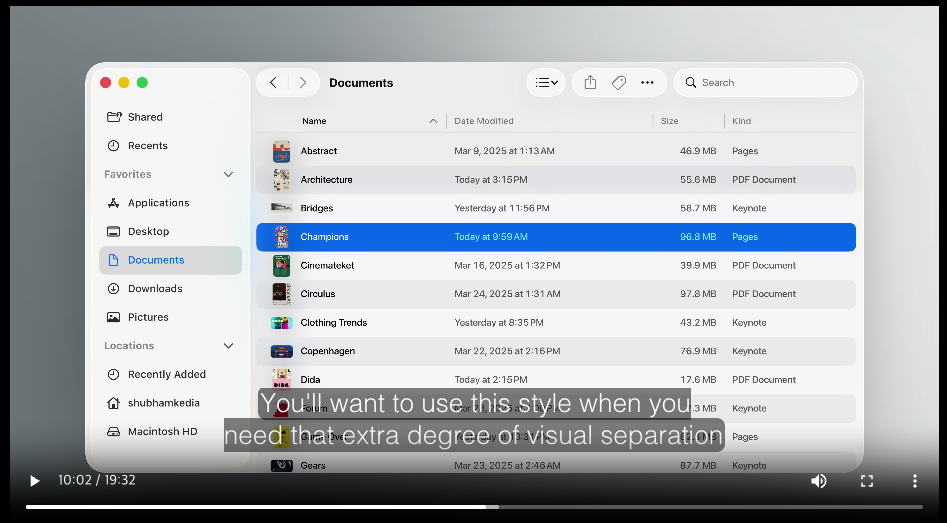
Task: Click the Tags toolbar icon
Action: (x=618, y=83)
